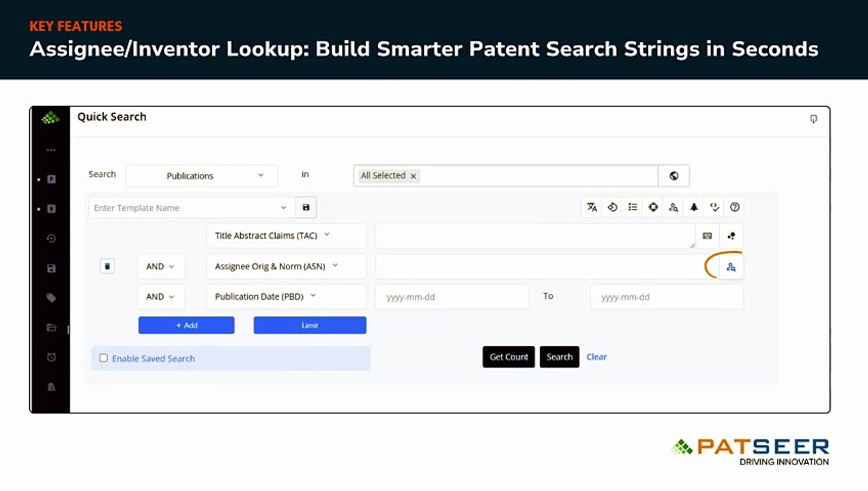Click the Publication Date end yyyy-mm-dd field

667,297
